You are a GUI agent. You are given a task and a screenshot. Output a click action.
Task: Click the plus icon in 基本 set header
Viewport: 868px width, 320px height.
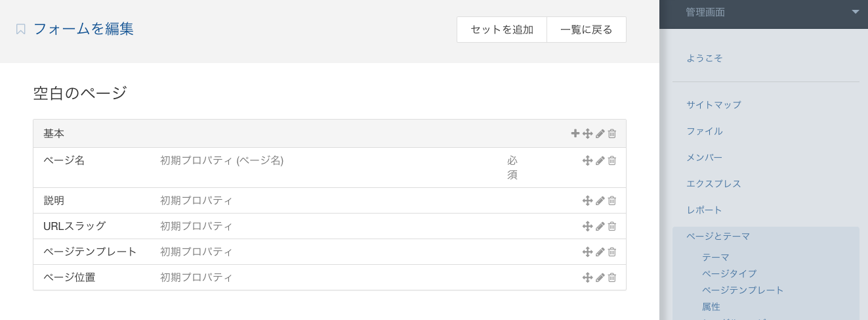[x=575, y=133]
